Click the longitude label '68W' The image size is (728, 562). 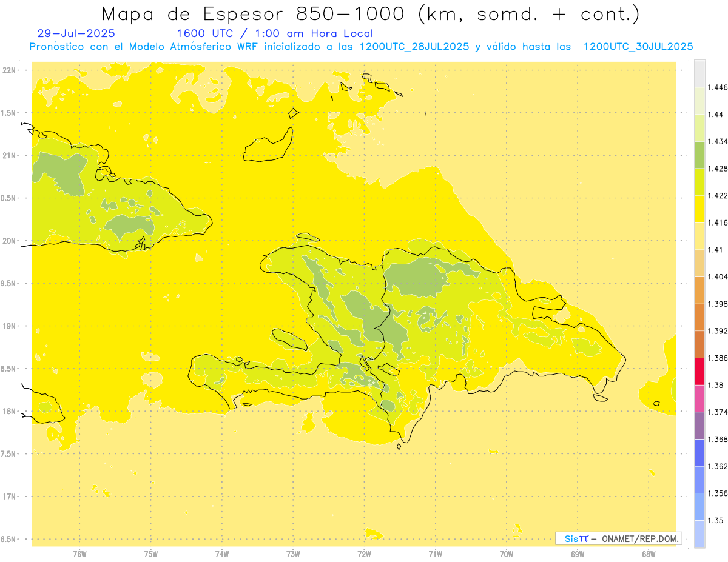click(x=648, y=554)
